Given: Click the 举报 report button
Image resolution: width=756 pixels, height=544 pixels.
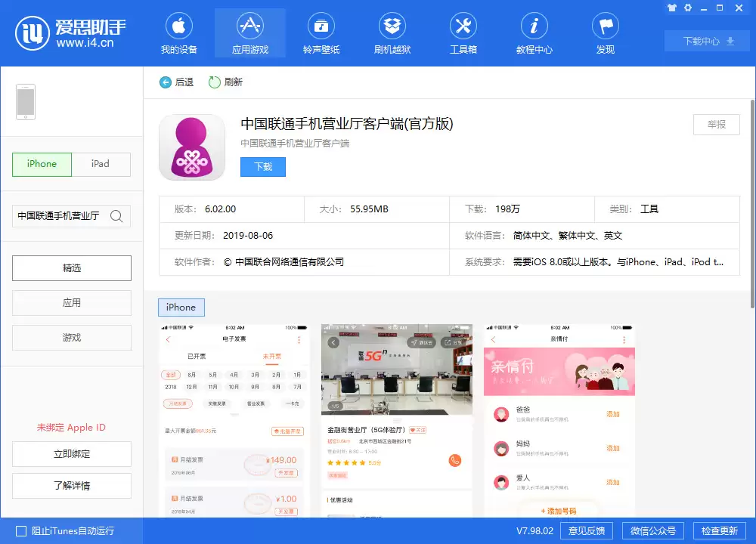Looking at the screenshot, I should coord(716,125).
